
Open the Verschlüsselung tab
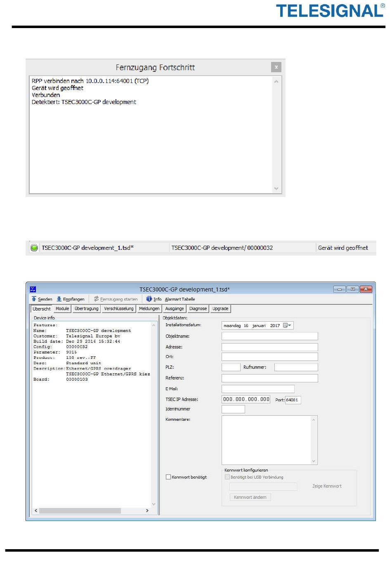coord(119,309)
